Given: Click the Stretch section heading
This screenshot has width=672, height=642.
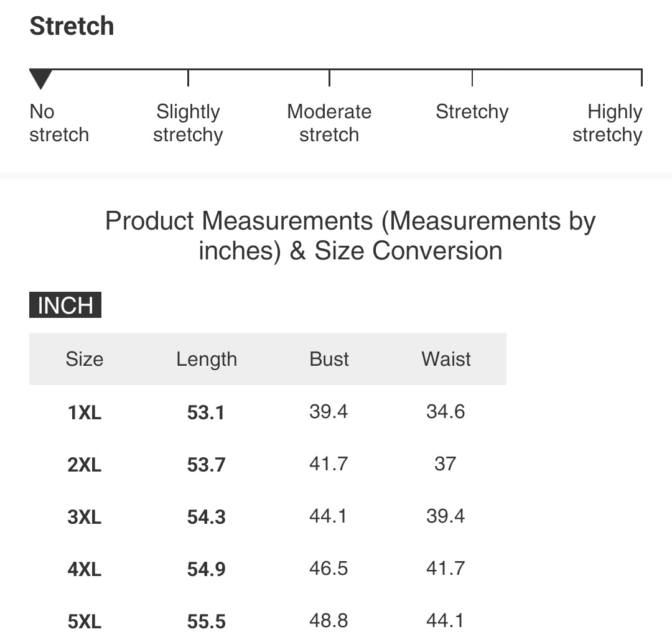Looking at the screenshot, I should pyautogui.click(x=72, y=26).
